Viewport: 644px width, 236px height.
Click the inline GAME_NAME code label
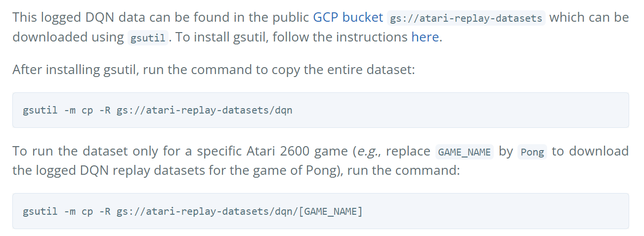pos(464,152)
